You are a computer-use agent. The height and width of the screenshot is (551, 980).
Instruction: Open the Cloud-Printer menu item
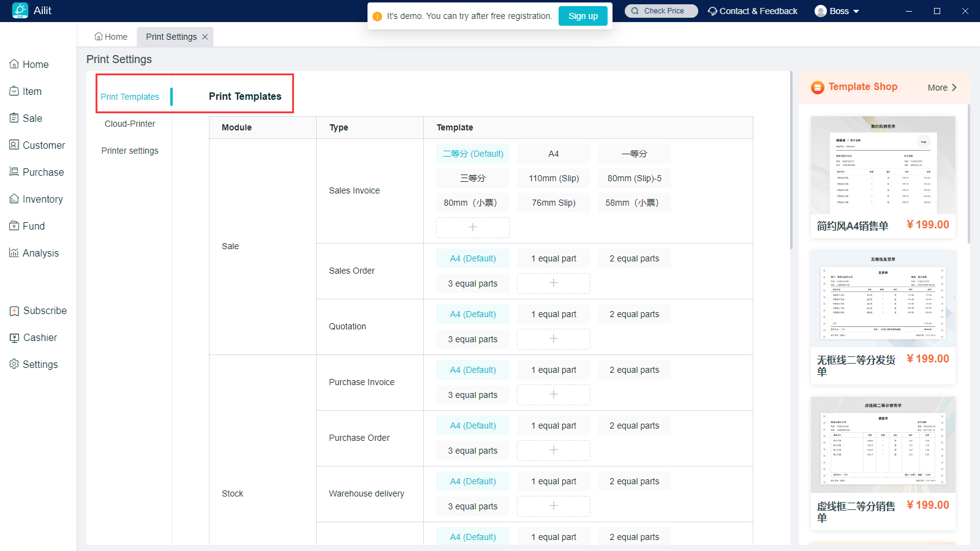(130, 124)
